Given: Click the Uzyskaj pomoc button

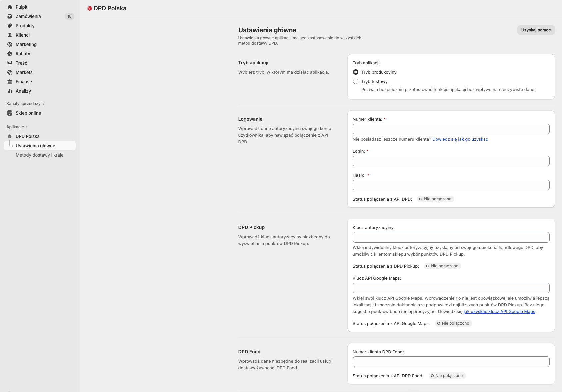Looking at the screenshot, I should click(x=536, y=30).
